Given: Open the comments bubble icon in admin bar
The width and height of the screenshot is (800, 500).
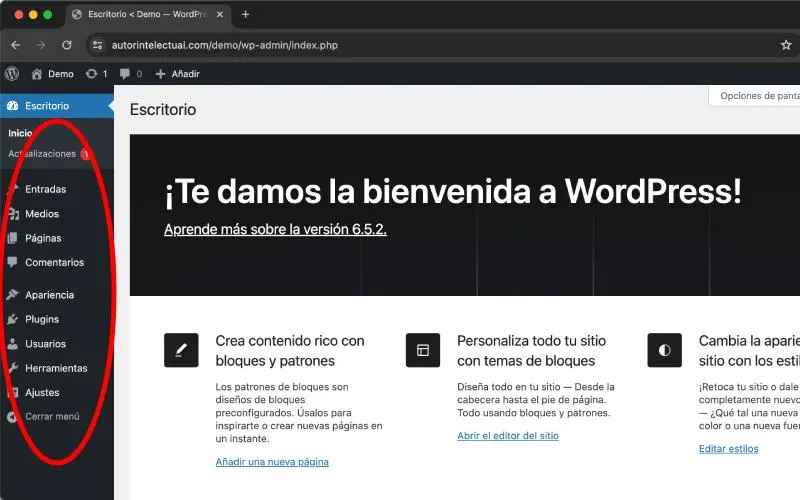Looking at the screenshot, I should pyautogui.click(x=124, y=74).
